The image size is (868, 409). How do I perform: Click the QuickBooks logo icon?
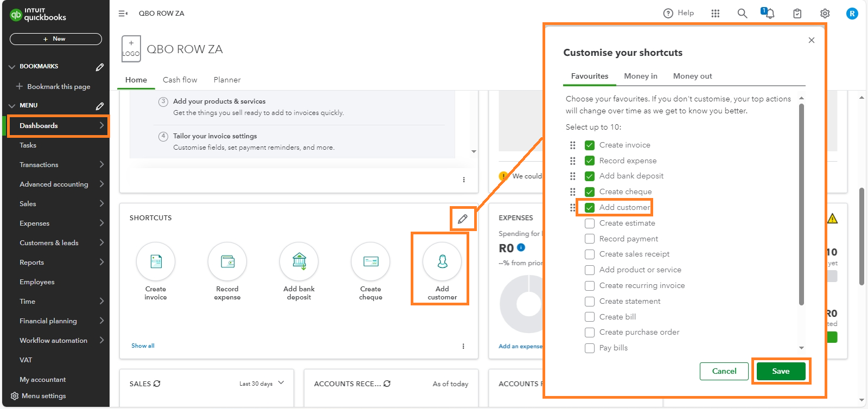pyautogui.click(x=16, y=15)
